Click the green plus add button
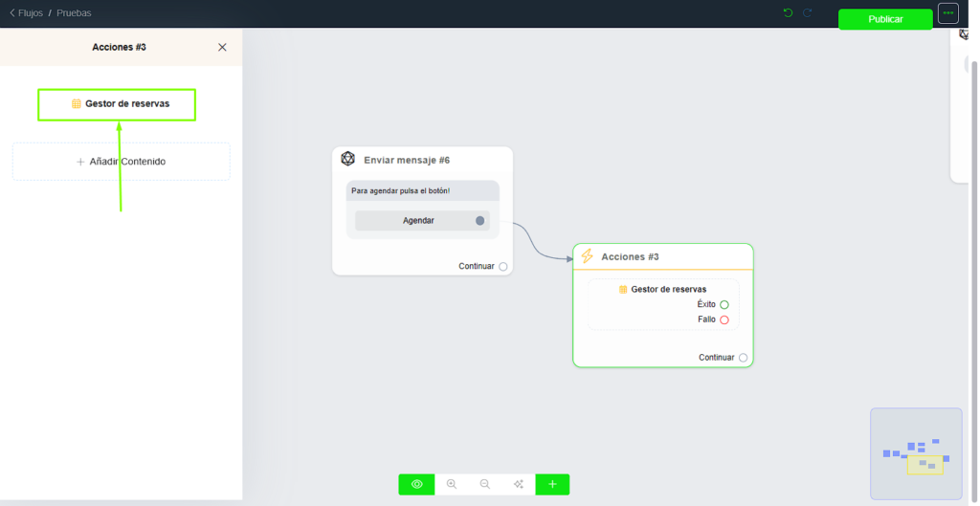980x506 pixels. tap(552, 484)
